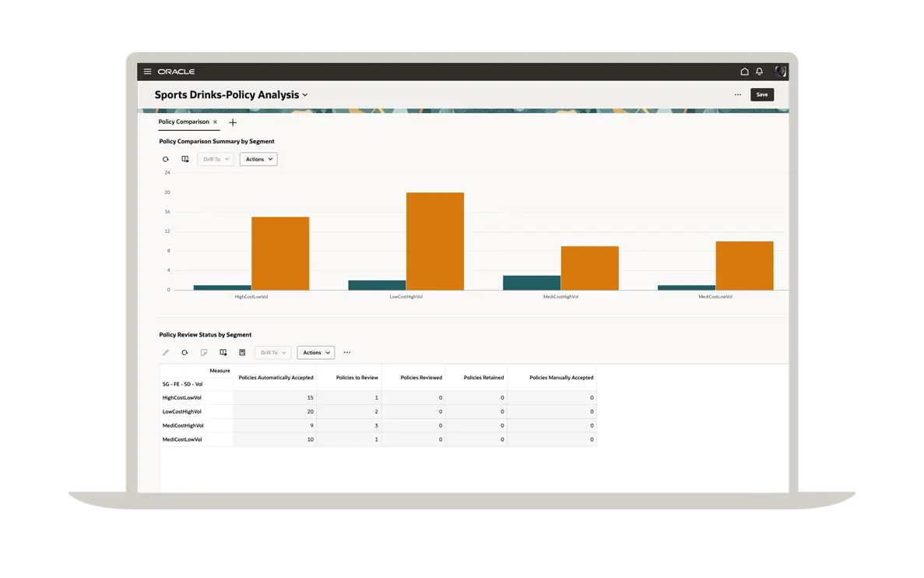Refresh the Policy Comparison Summary chart
Screen dimensions: 924x578
tap(166, 159)
